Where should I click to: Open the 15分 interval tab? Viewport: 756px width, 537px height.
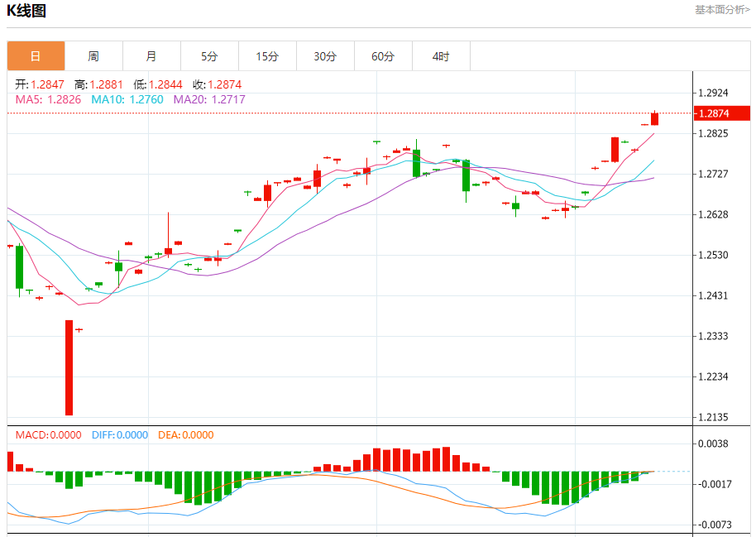pyautogui.click(x=267, y=56)
